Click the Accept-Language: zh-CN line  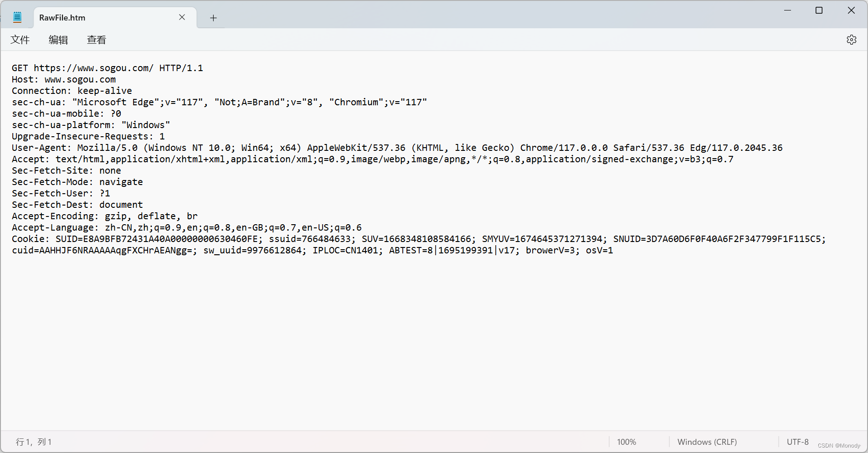click(187, 227)
